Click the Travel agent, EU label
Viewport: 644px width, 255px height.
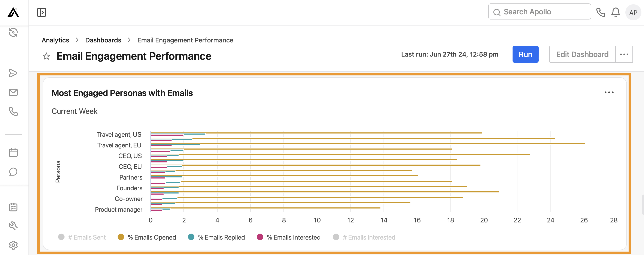coord(119,145)
